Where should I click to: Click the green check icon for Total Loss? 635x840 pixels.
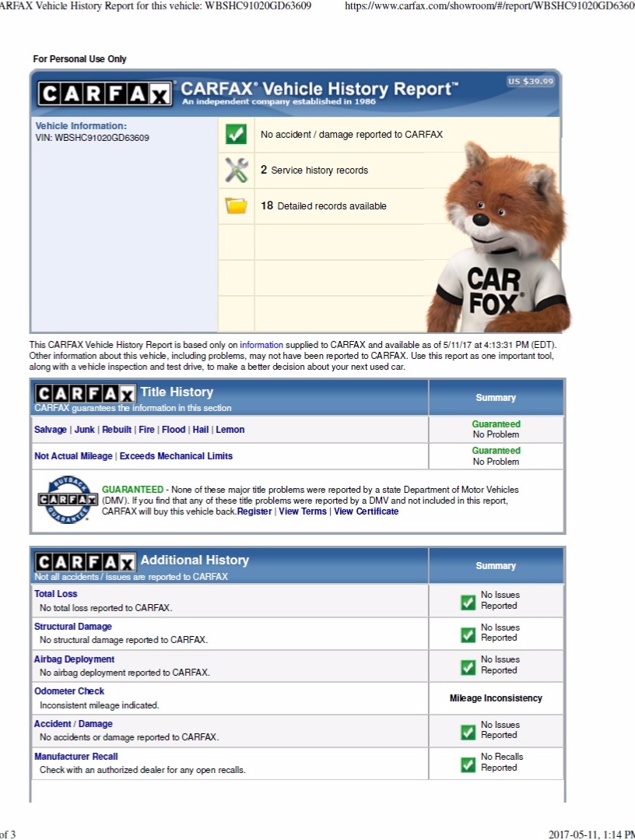(x=468, y=602)
